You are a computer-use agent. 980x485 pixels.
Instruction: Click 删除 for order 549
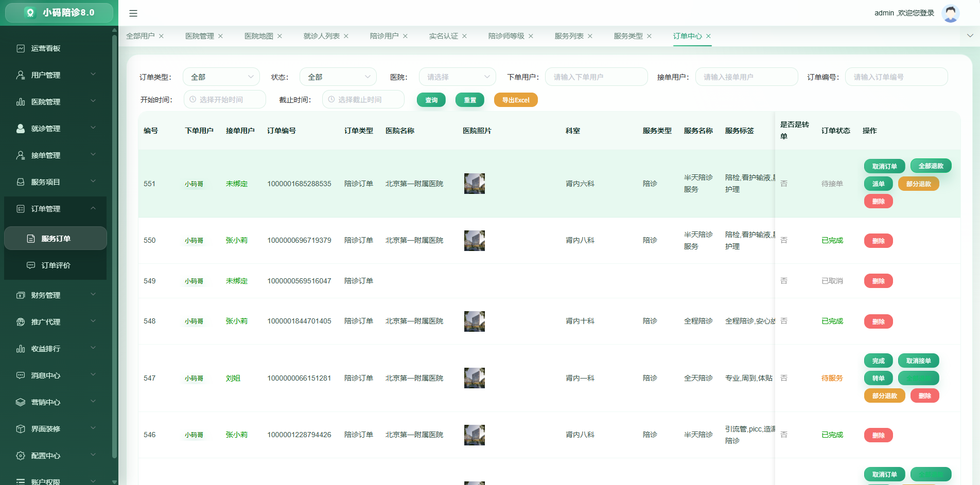(878, 281)
